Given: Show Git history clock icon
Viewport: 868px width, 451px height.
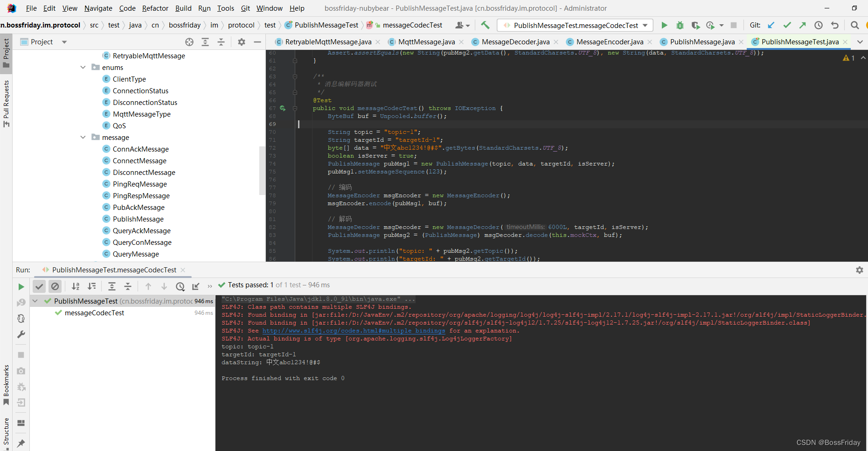Looking at the screenshot, I should (x=819, y=25).
